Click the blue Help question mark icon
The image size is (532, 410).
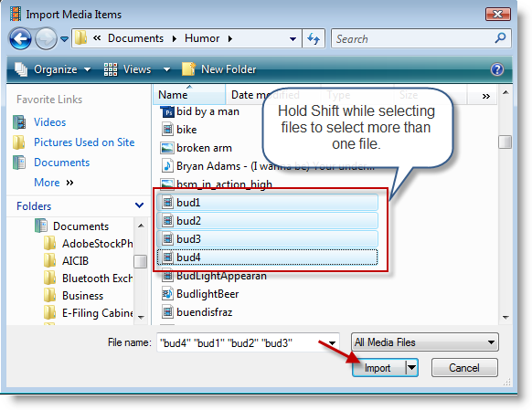[496, 69]
